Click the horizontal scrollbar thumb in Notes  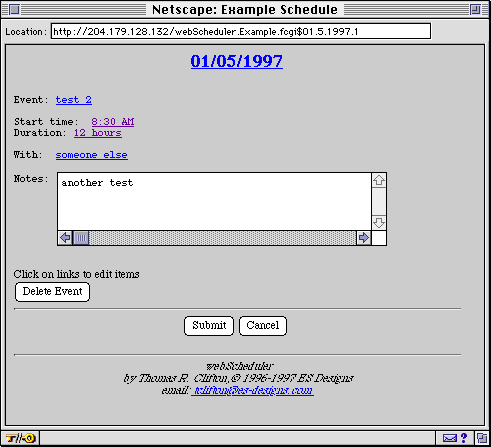click(x=81, y=238)
